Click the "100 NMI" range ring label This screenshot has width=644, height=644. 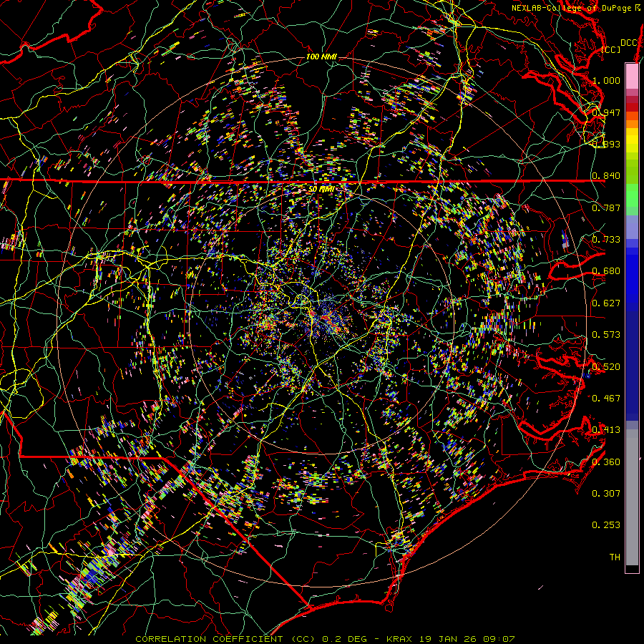point(321,57)
